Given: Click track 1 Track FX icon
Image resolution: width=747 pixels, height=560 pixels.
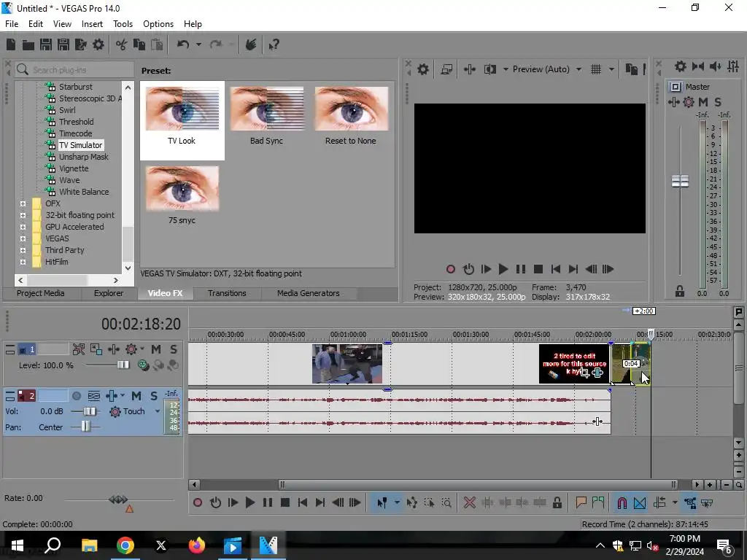Looking at the screenshot, I should point(113,349).
